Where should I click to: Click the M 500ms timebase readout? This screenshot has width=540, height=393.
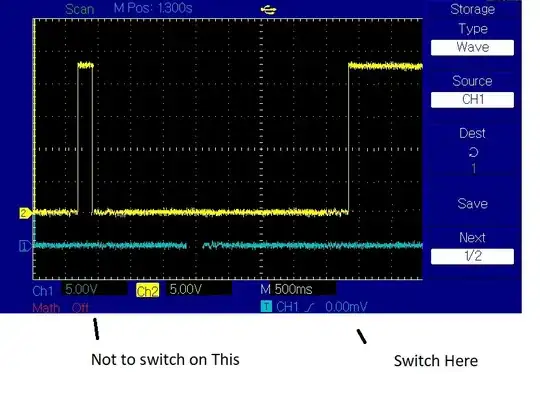tap(286, 289)
